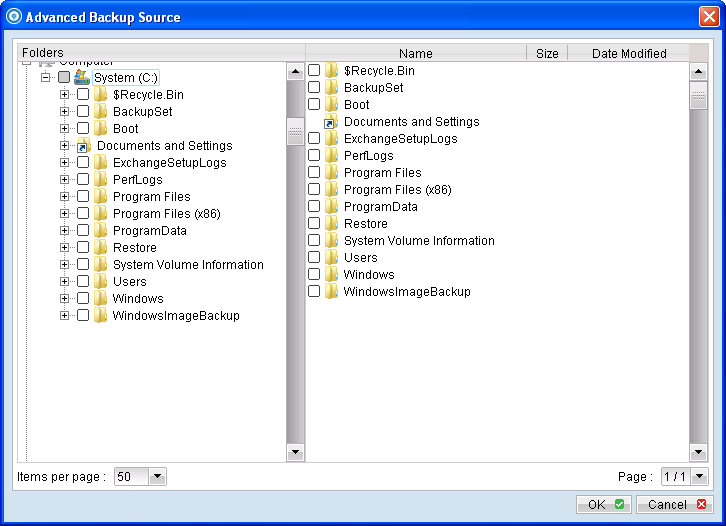Click Windows folder icon in tree
726x526 pixels.
100,298
